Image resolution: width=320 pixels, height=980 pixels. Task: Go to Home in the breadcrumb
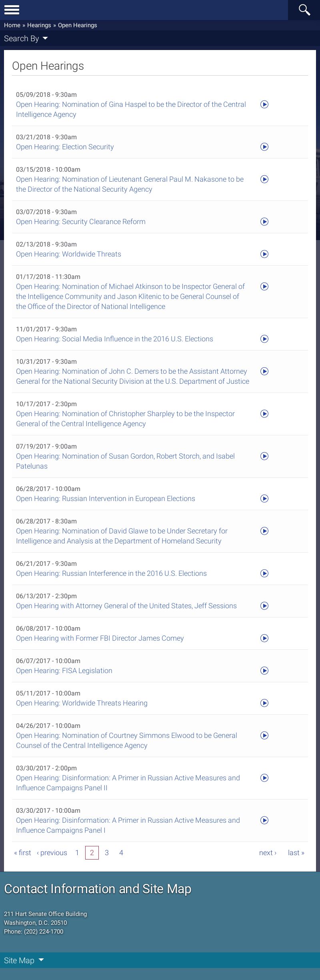click(x=12, y=25)
